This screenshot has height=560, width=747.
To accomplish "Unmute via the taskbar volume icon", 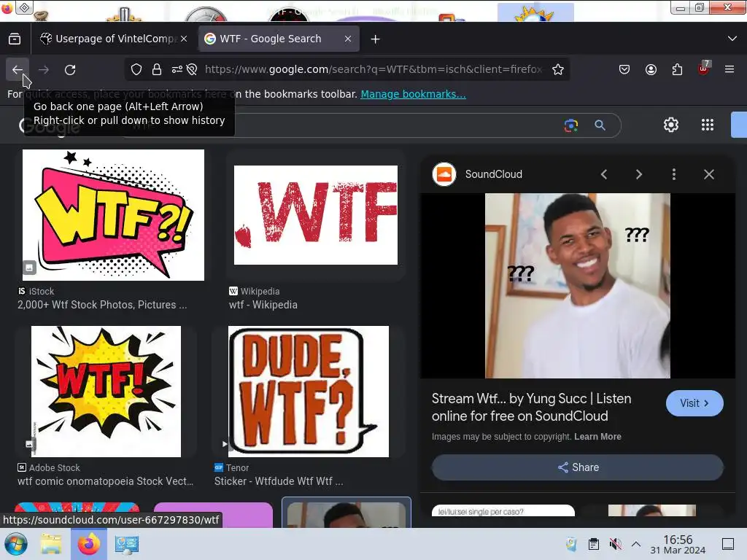I will 615,544.
